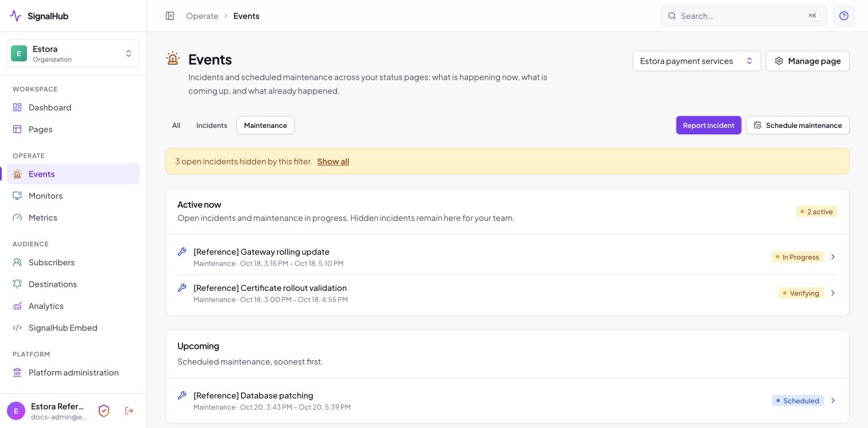Open the Certificate rollout validation event title
868x428 pixels.
point(270,288)
